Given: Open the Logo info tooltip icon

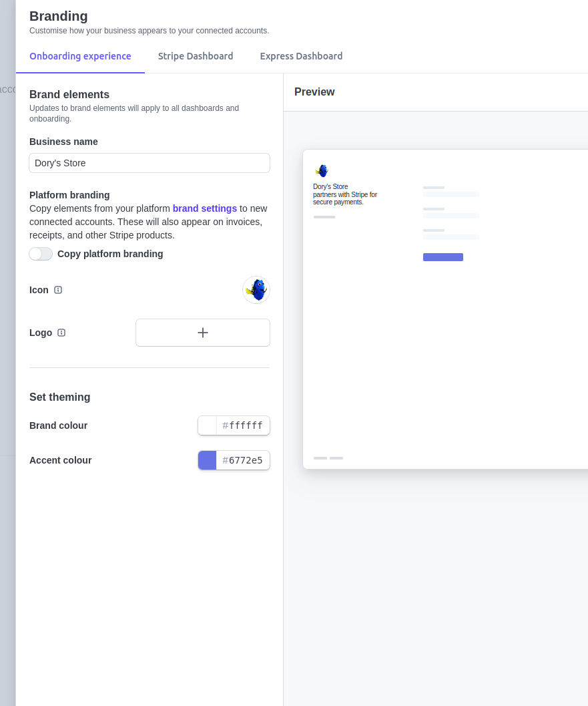Looking at the screenshot, I should tap(61, 333).
